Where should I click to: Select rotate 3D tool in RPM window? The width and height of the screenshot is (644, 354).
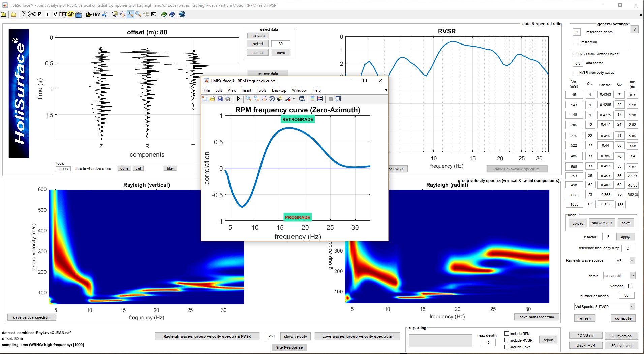(x=272, y=99)
